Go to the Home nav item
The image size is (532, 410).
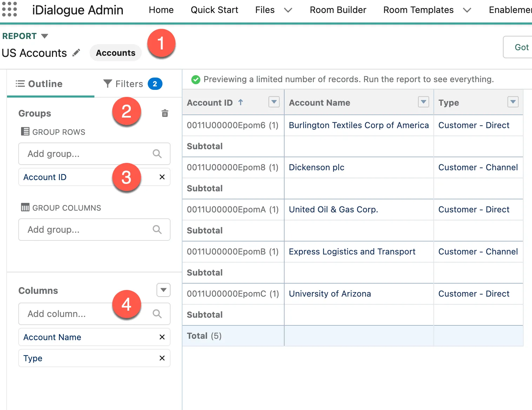pyautogui.click(x=161, y=10)
